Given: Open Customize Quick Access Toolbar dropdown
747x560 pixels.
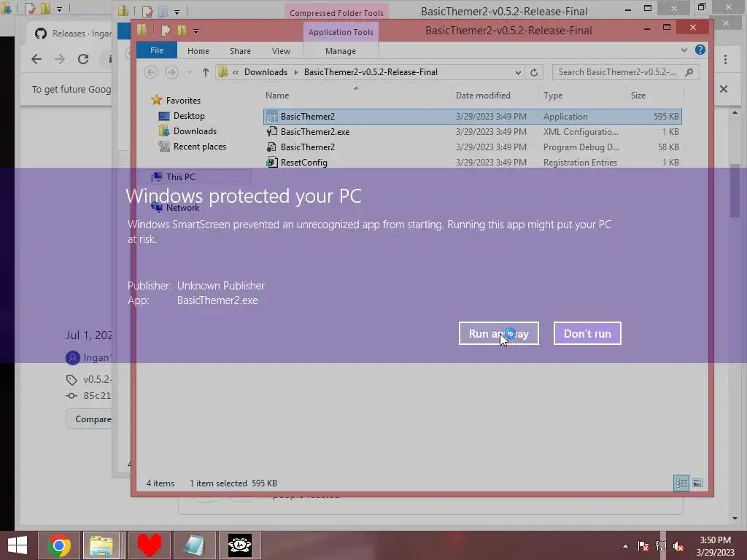Looking at the screenshot, I should point(196,31).
